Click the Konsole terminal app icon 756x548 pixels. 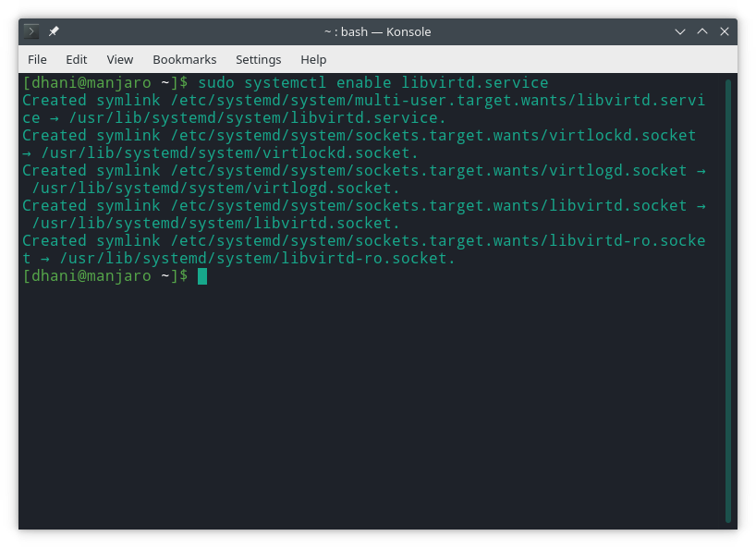[31, 31]
